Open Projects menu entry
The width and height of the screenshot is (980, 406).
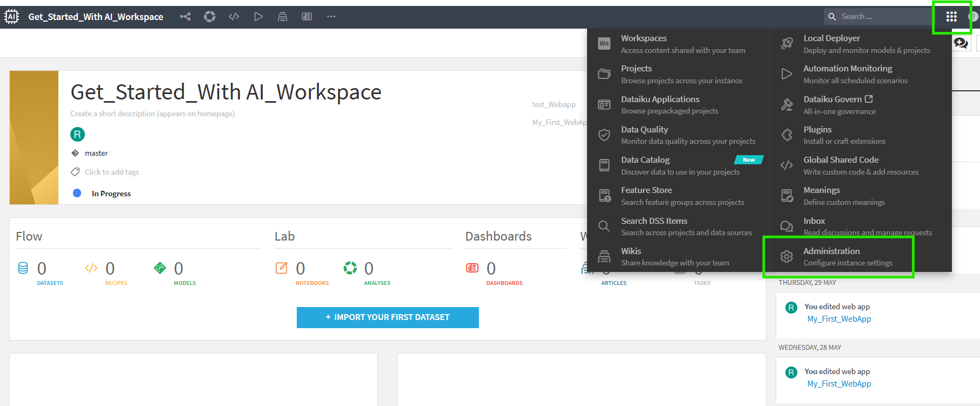coord(678,74)
